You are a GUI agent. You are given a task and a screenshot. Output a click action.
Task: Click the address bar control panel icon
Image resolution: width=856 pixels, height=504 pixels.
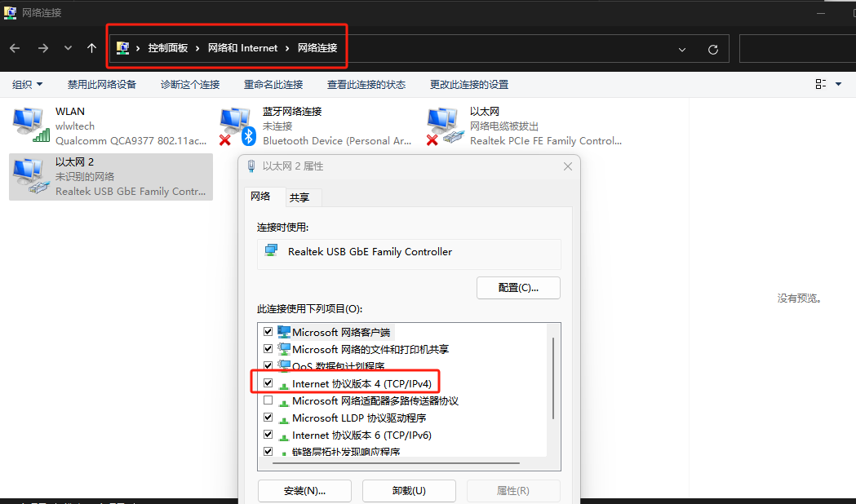(123, 48)
